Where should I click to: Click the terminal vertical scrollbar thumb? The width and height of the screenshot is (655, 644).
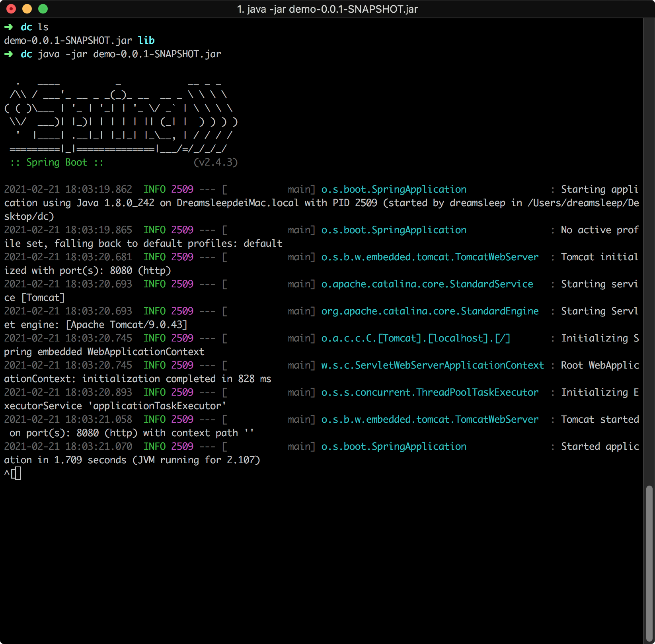point(649,563)
